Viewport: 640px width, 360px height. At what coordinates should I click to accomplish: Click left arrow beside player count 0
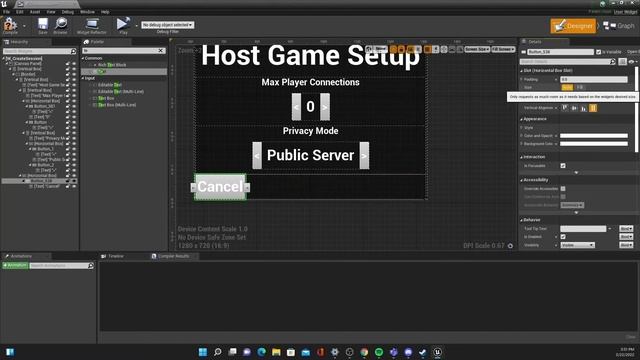pyautogui.click(x=296, y=107)
